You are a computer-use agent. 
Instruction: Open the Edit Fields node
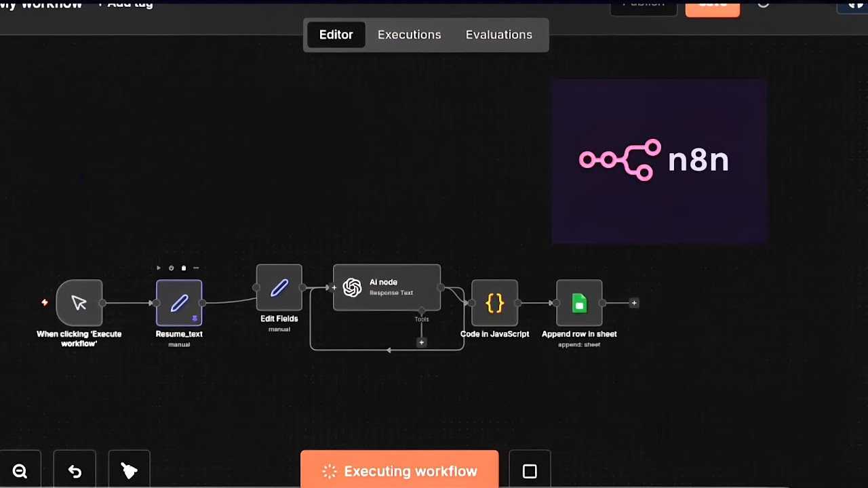279,287
